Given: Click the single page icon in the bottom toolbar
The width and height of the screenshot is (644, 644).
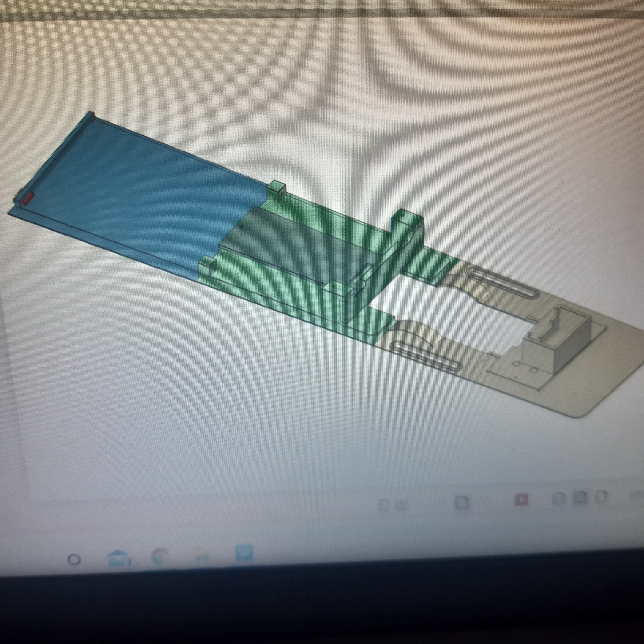Looking at the screenshot, I should point(462,502).
